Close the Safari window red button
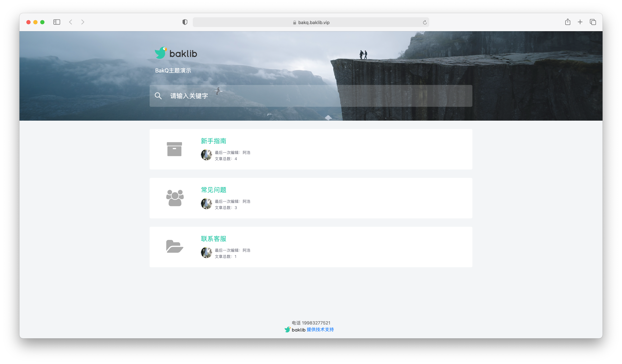 28,22
